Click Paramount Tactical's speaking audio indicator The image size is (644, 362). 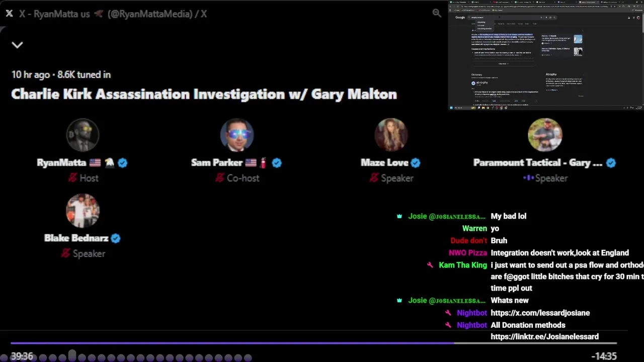point(528,178)
